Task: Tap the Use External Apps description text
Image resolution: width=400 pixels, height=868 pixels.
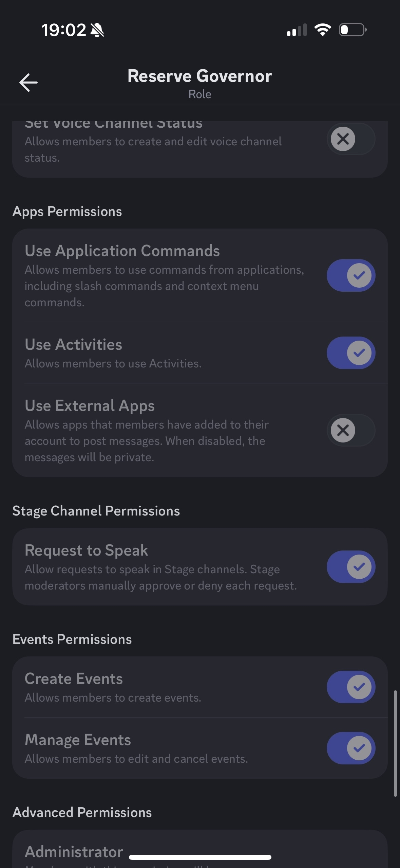Action: (147, 441)
